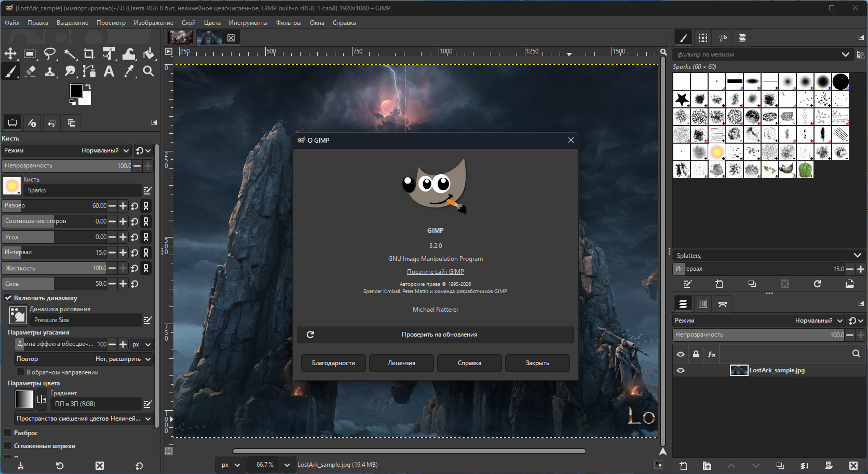This screenshot has height=474, width=868.
Task: Disable the 'Включить динамику' checkbox
Action: (x=8, y=298)
